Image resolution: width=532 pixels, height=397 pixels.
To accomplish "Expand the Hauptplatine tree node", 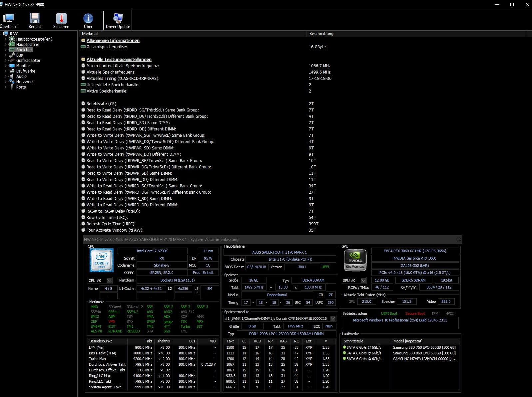I will coord(5,44).
